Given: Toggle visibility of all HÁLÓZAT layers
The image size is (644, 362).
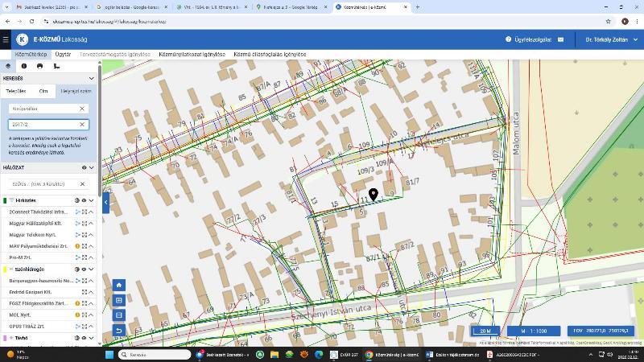Looking at the screenshot, I should click(x=84, y=167).
